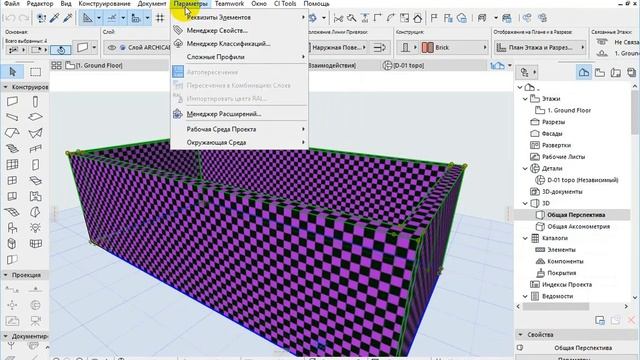Select the Window tool in toolbox
The height and width of the screenshot is (360, 640).
coord(12,180)
